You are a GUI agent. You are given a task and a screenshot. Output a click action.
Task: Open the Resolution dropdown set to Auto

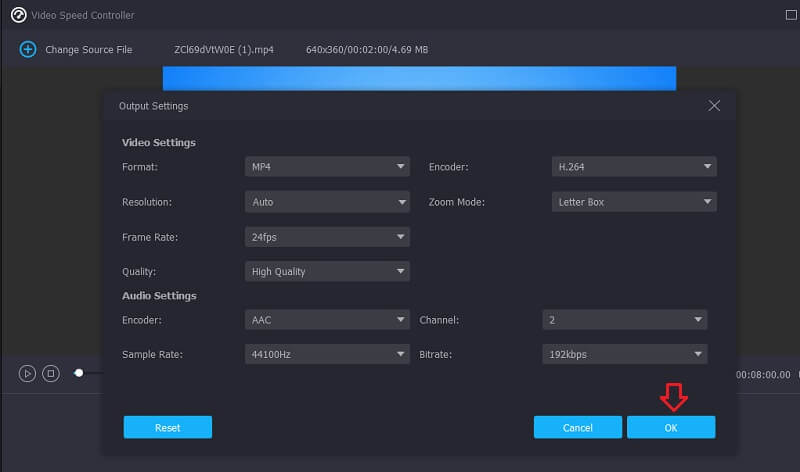[x=327, y=202]
